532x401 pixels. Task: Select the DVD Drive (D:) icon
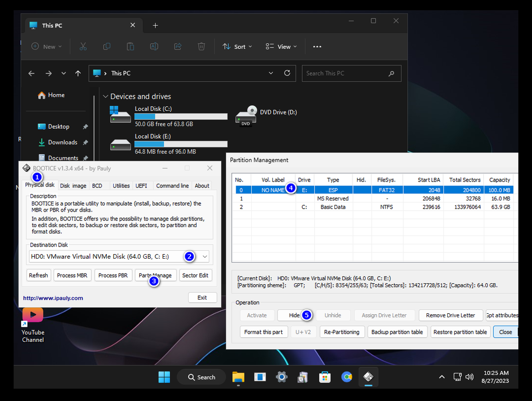246,116
